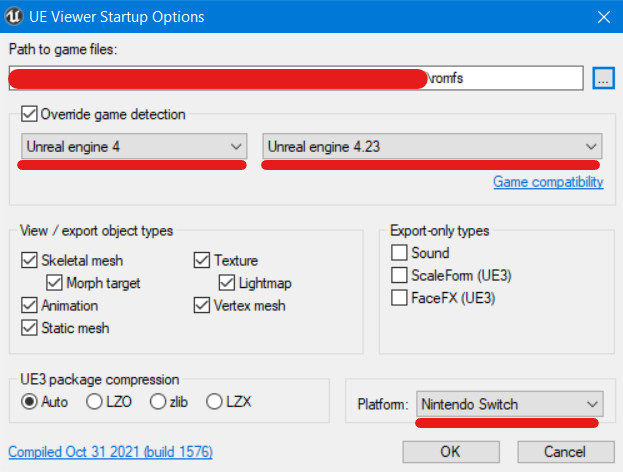Choose zlib package compression
Viewport: 623px width, 472px height.
(157, 401)
